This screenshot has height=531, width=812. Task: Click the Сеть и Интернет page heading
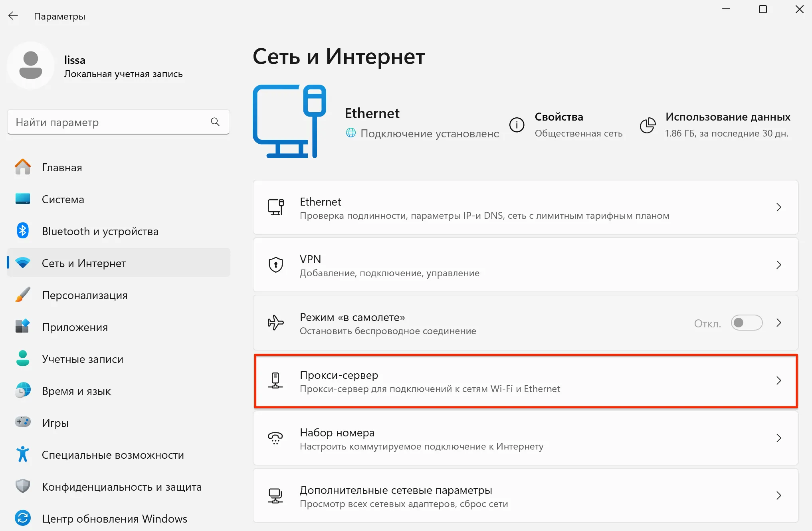[x=339, y=56]
